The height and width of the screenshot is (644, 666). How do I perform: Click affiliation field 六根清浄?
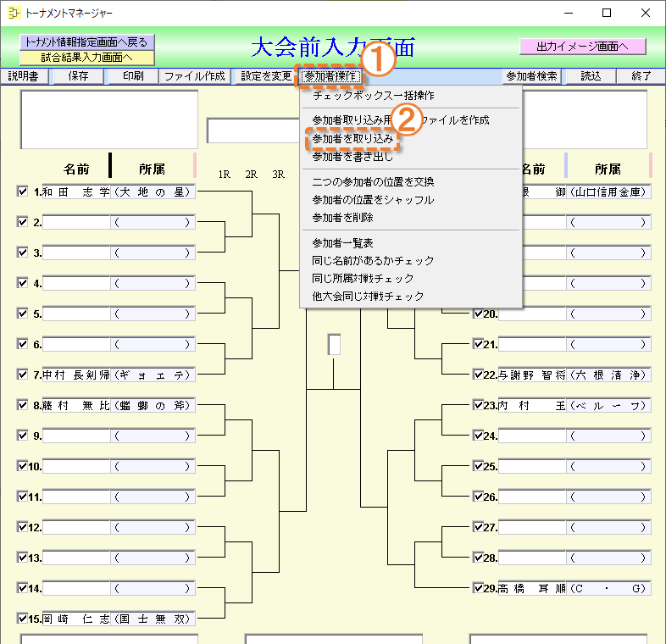pos(608,375)
